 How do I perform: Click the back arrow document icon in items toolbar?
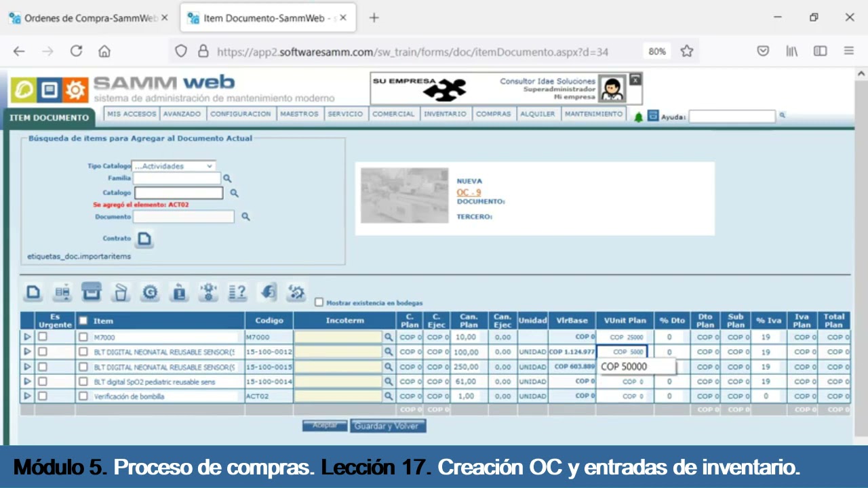coord(268,292)
